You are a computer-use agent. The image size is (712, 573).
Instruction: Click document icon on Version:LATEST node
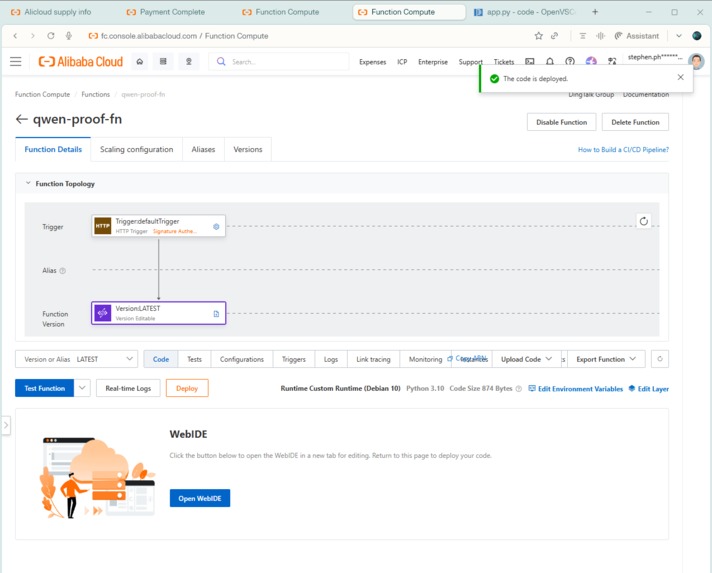(x=216, y=314)
